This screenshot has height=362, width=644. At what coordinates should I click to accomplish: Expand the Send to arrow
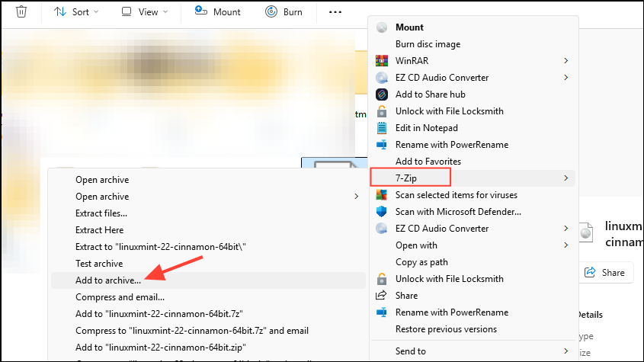point(566,351)
